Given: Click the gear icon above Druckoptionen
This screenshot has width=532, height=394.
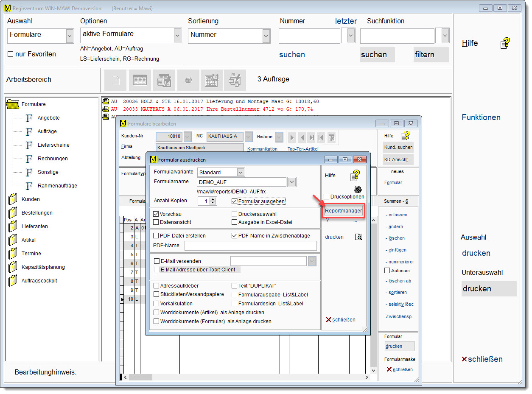Looking at the screenshot, I should click(x=357, y=189).
